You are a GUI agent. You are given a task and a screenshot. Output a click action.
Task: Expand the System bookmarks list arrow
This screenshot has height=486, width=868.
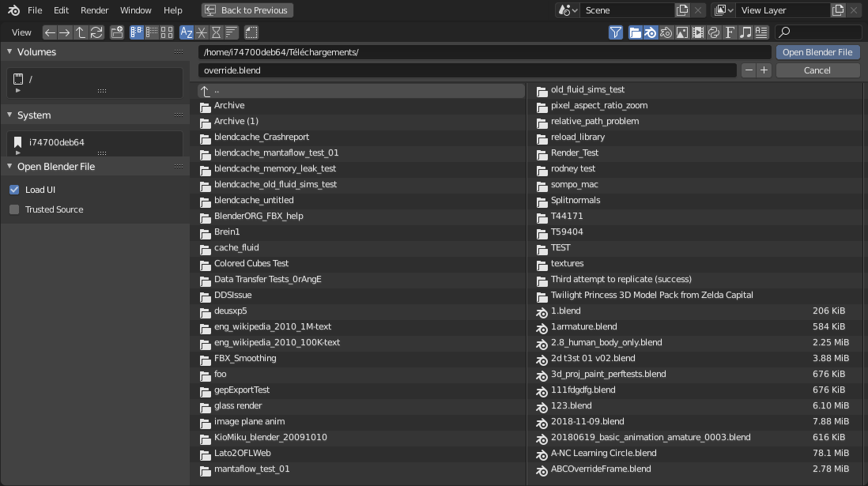17,153
